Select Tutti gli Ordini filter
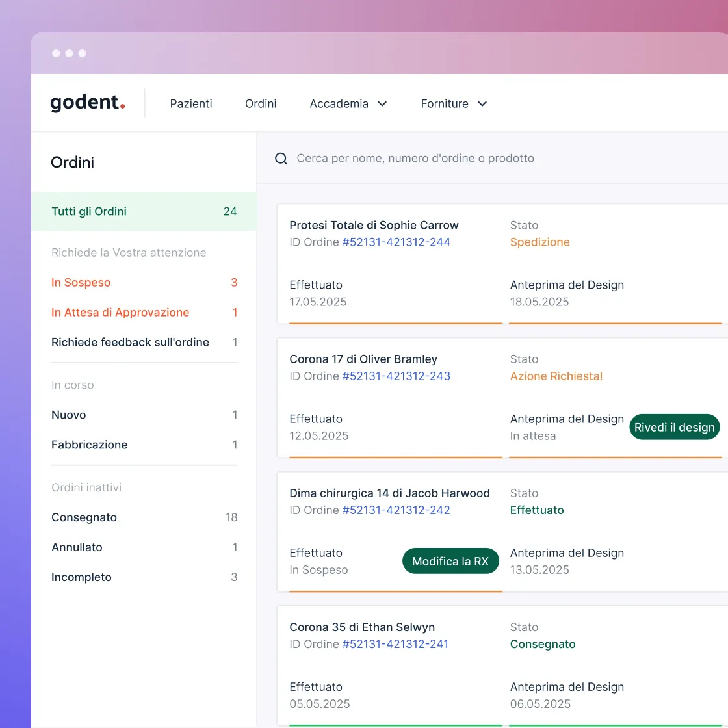This screenshot has height=728, width=728. click(x=144, y=211)
